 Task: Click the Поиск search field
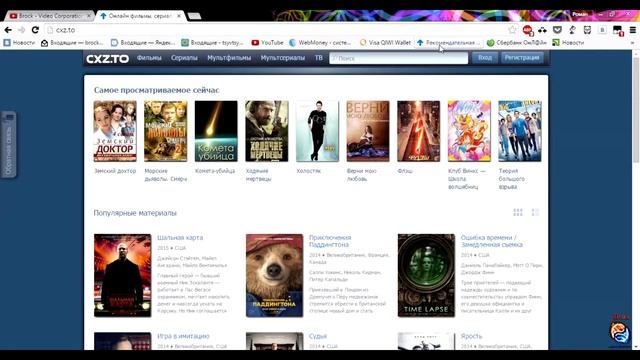tap(398, 58)
